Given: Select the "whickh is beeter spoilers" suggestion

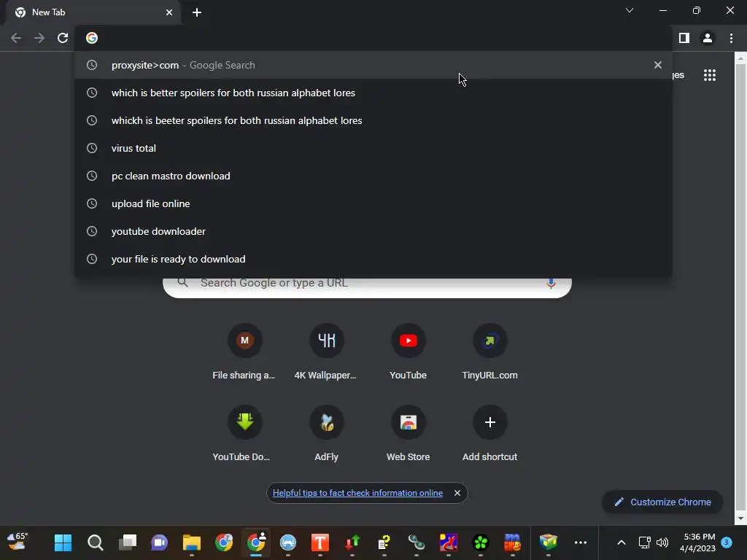Looking at the screenshot, I should point(373,120).
